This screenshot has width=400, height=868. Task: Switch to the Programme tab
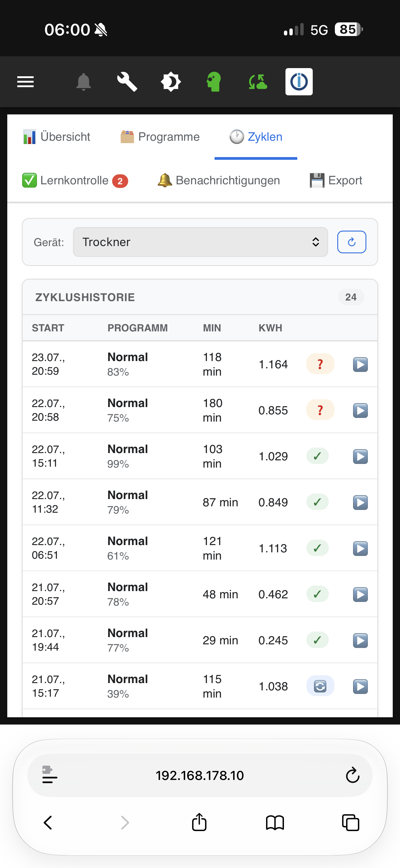coord(160,137)
